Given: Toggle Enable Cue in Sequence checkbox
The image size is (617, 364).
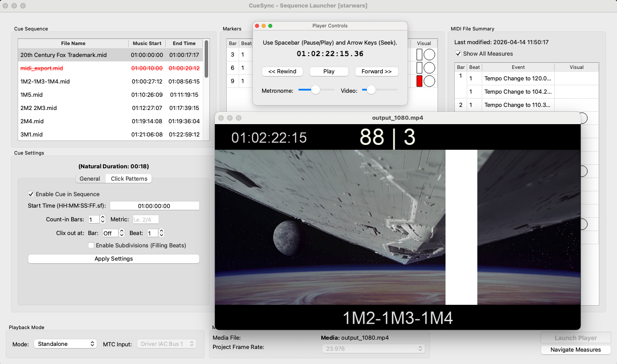Looking at the screenshot, I should click(x=31, y=194).
